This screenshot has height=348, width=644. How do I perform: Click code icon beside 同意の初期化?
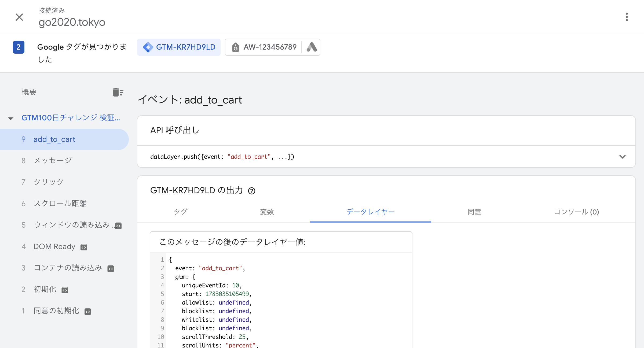tap(88, 312)
